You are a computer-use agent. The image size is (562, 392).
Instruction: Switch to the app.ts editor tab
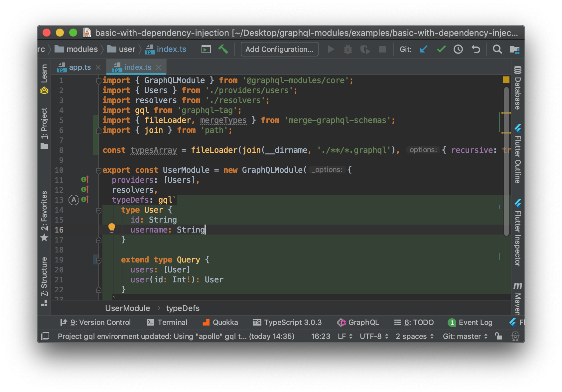(79, 67)
